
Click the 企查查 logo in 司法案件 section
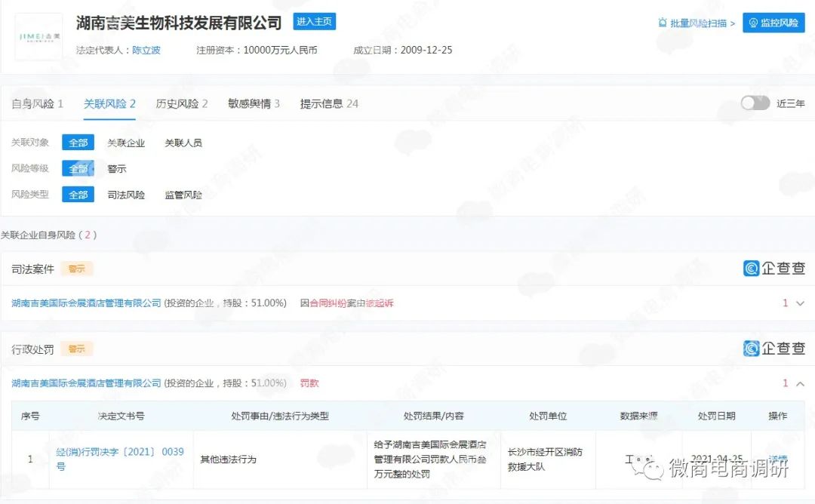774,268
